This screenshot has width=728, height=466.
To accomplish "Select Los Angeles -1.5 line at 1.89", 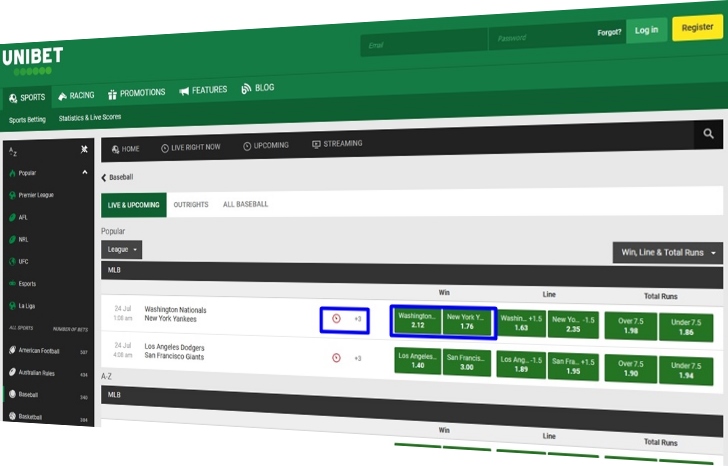I will (521, 364).
